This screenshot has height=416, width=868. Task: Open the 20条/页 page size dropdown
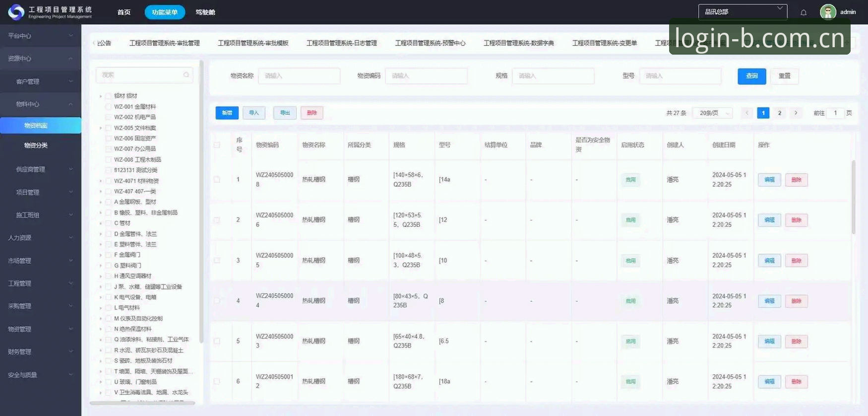(712, 113)
